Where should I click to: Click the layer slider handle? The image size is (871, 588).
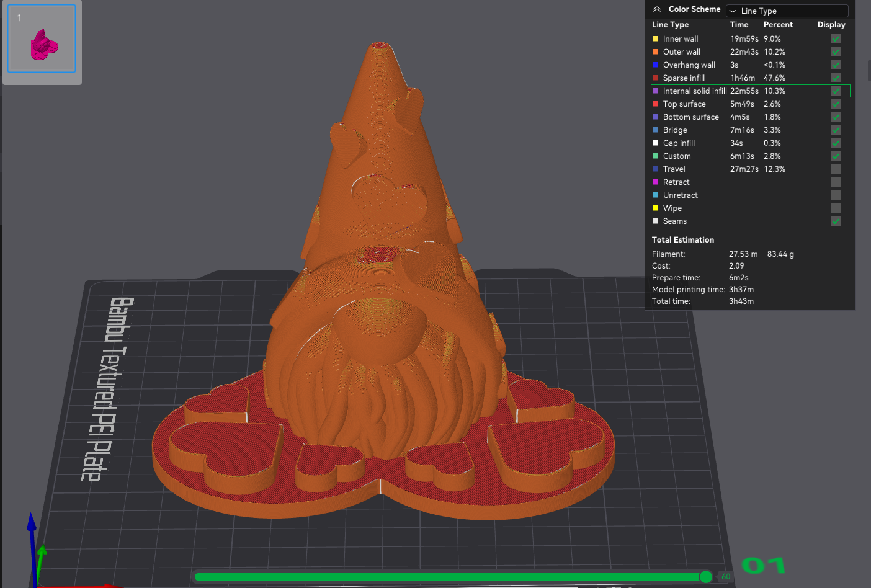point(705,577)
